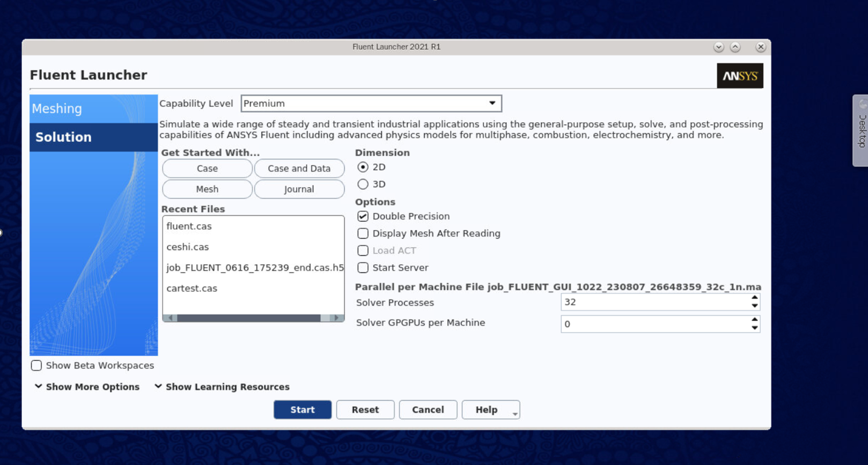The width and height of the screenshot is (868, 465).
Task: Switch to the Meshing workspace tab
Action: [x=94, y=109]
